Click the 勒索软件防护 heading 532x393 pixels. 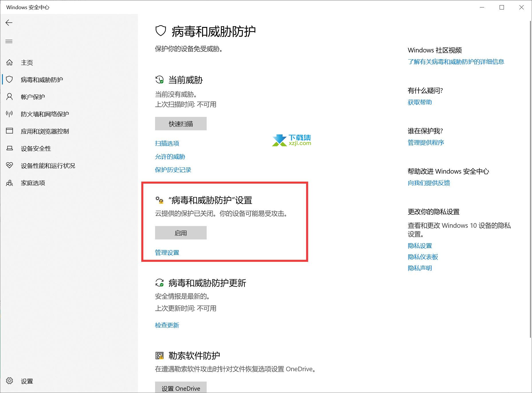click(194, 356)
